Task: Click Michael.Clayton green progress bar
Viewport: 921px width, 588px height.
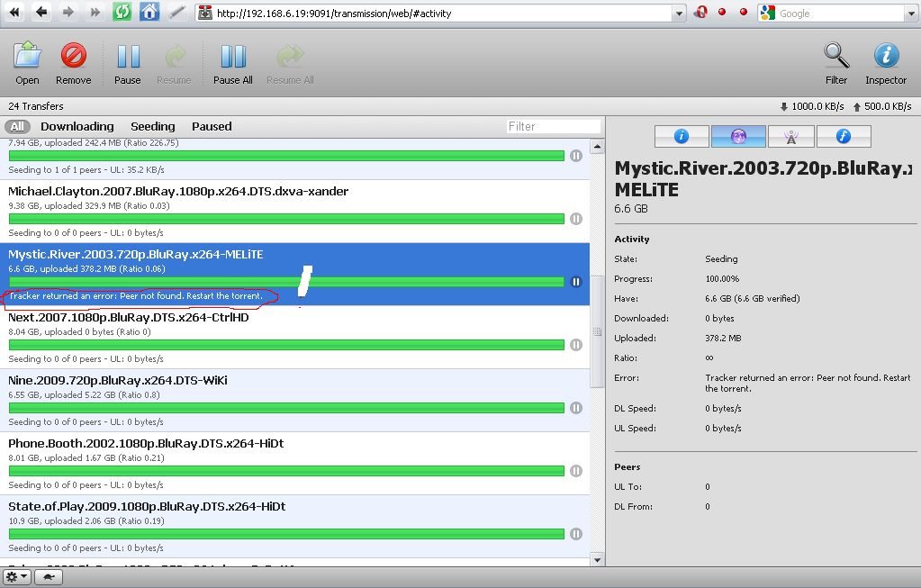Action: 286,219
